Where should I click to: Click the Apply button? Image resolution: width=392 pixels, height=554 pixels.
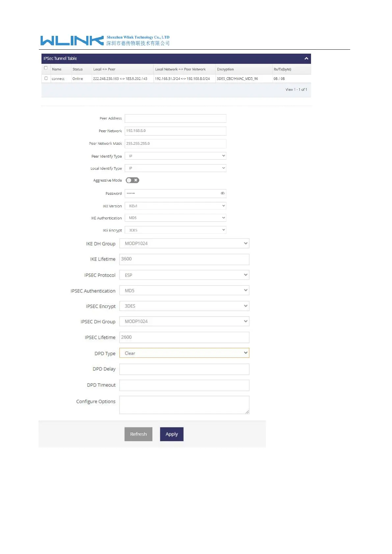[x=172, y=434]
